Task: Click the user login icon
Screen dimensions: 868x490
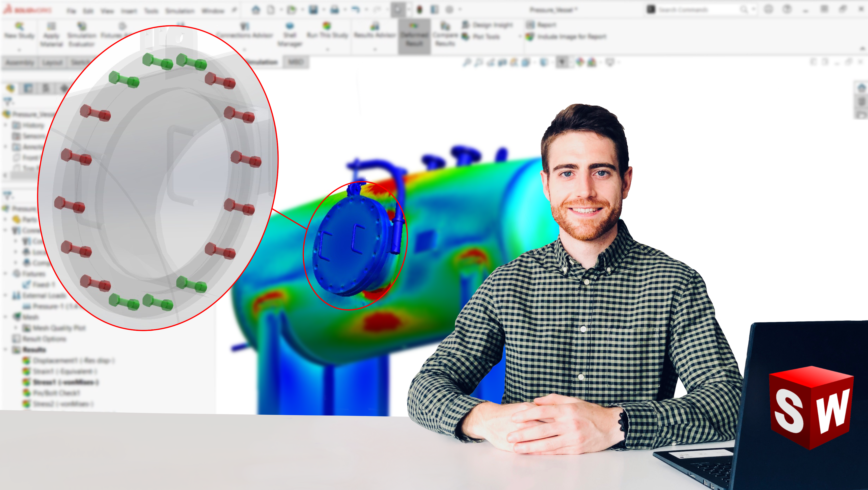Action: coord(769,9)
